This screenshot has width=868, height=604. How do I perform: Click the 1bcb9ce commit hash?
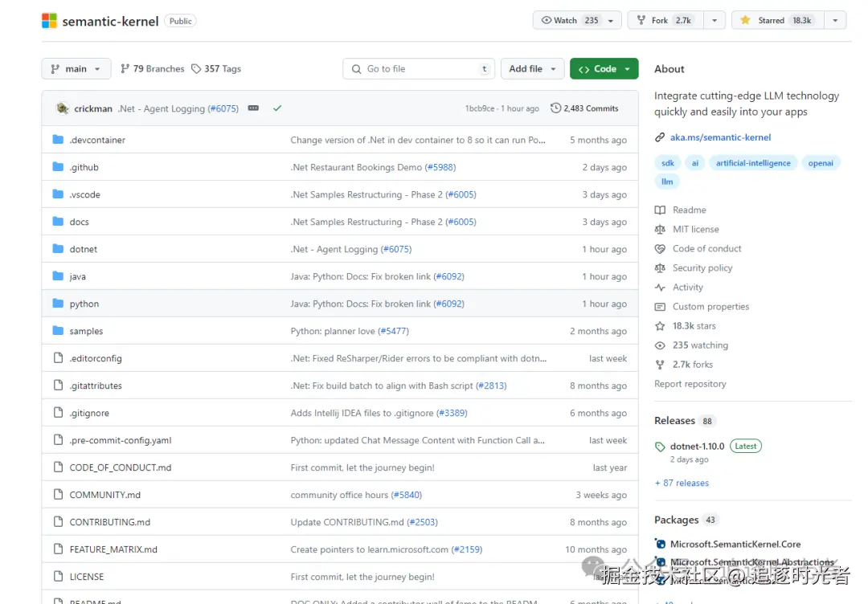coord(479,108)
